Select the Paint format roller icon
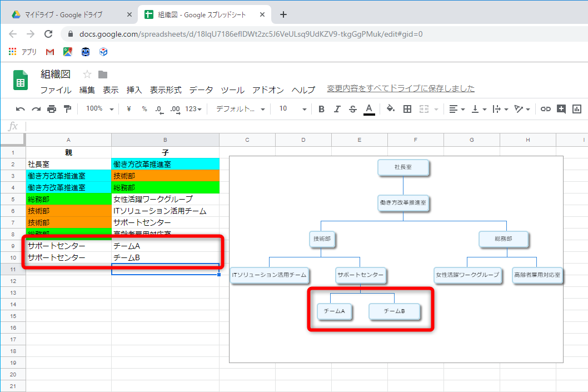The image size is (588, 392). (67, 109)
